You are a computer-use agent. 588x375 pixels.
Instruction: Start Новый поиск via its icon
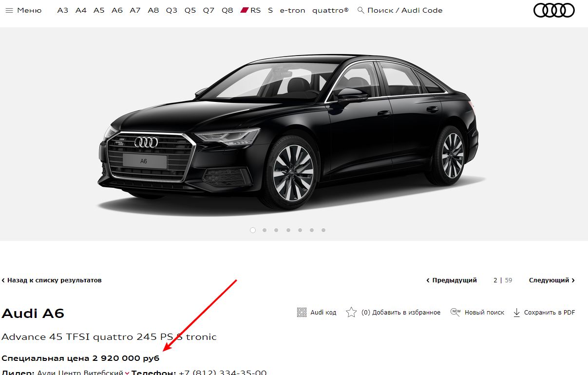tap(455, 312)
